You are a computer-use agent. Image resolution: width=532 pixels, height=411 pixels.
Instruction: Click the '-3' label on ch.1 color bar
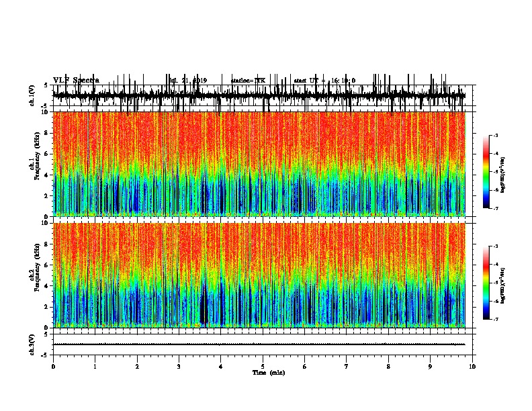coord(495,135)
